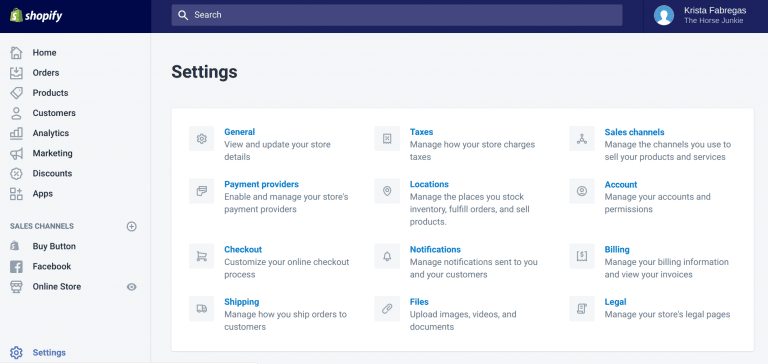Click the Locations pin icon
This screenshot has width=768, height=364.
click(x=387, y=191)
